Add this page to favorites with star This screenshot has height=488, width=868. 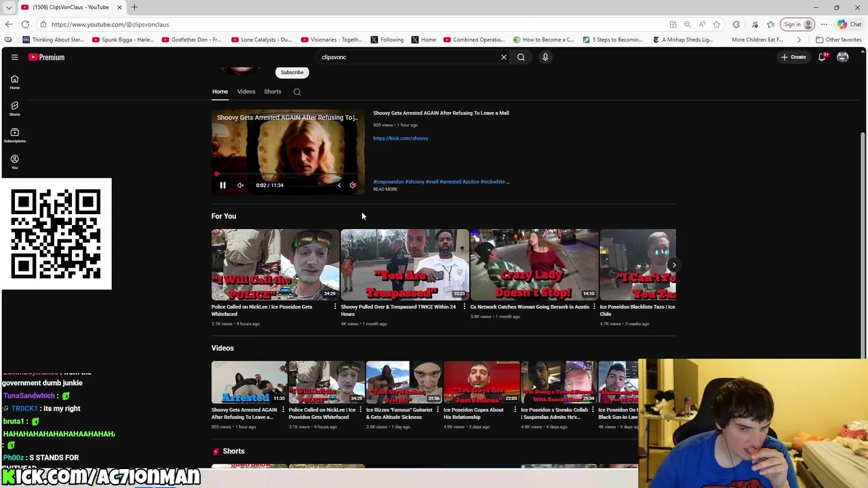point(716,24)
